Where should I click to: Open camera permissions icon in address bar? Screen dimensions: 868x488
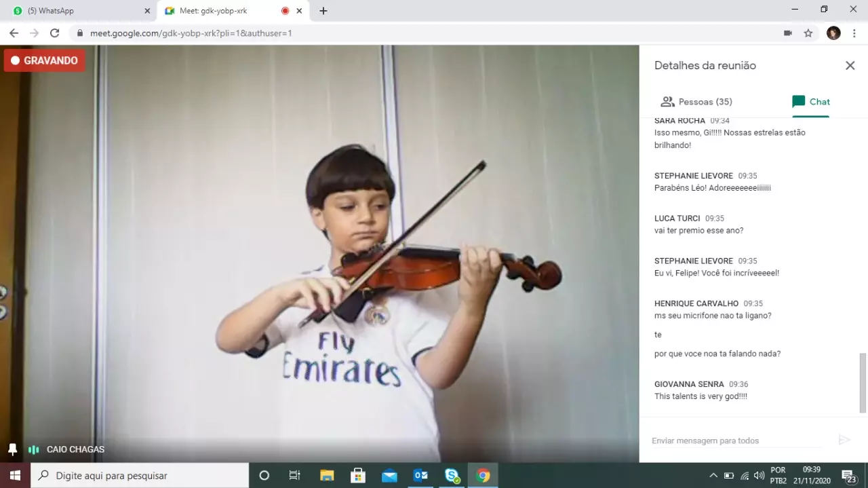coord(787,33)
